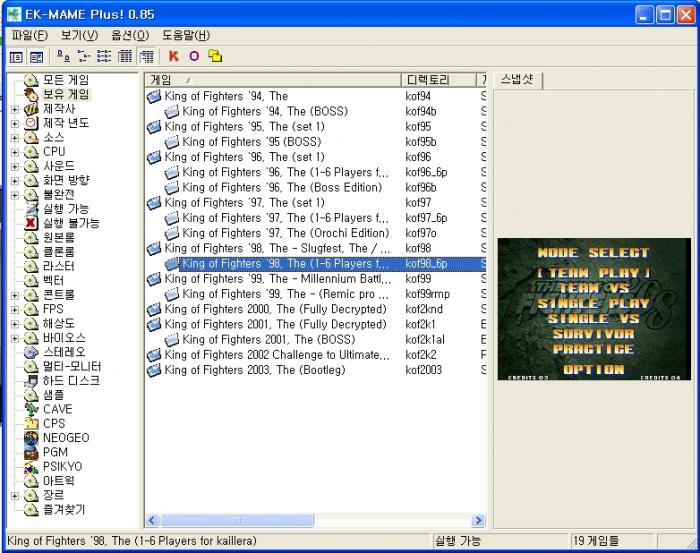Click the horizontal scrollbar thumb
Image resolution: width=700 pixels, height=553 pixels.
(x=237, y=520)
